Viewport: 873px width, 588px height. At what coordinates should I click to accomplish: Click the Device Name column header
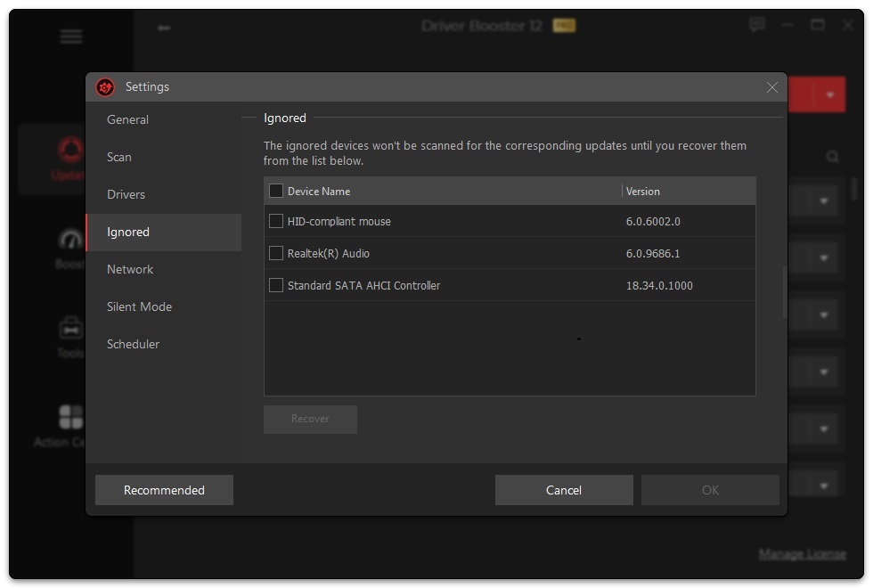point(319,191)
